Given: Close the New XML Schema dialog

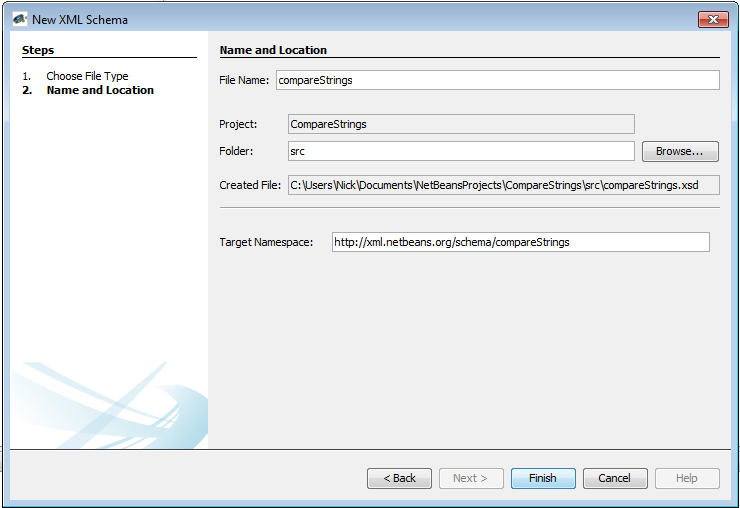Looking at the screenshot, I should click(x=712, y=19).
